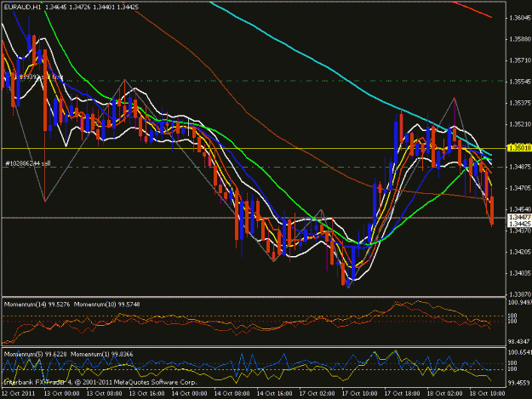Click the Momentum(10) 99.5748 indicator label

click(107, 305)
